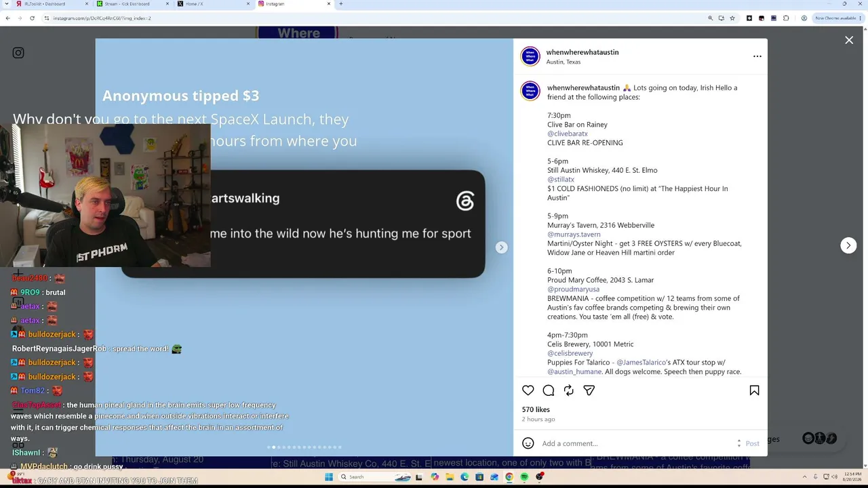Toggle the comment box size stepper arrows

pos(738,443)
